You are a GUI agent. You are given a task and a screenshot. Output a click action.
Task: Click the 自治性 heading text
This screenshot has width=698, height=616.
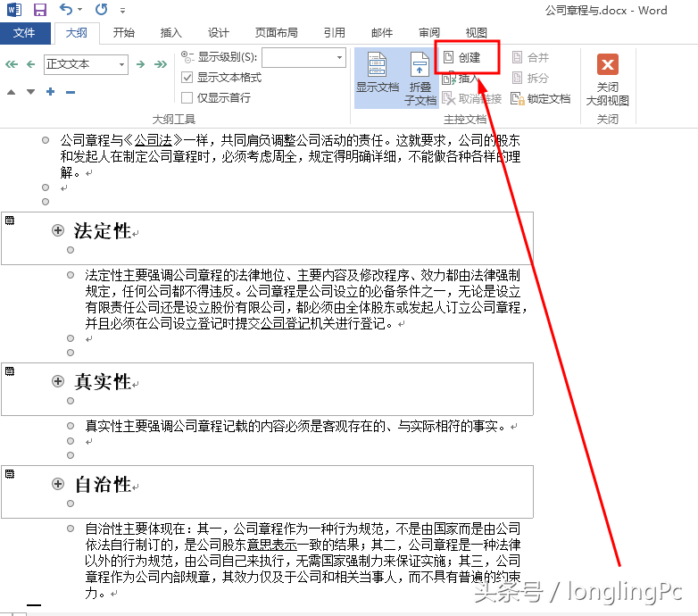pos(103,485)
